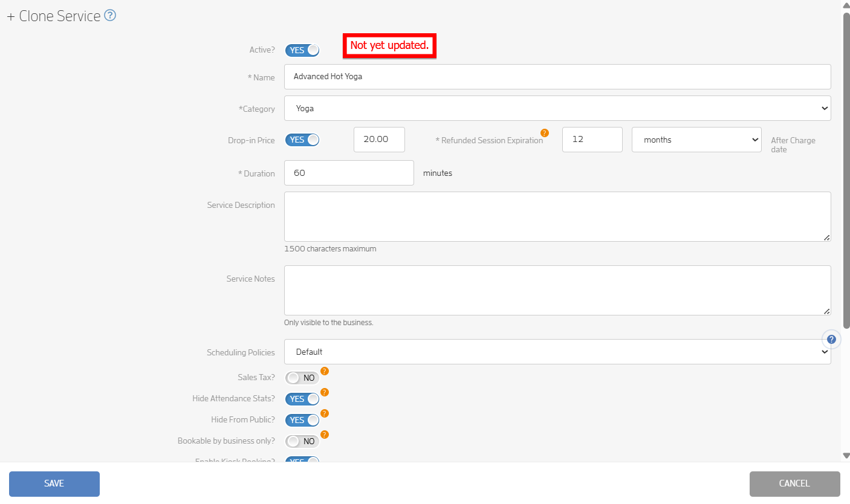Open the Hide Attendance Stats help icon

325,392
